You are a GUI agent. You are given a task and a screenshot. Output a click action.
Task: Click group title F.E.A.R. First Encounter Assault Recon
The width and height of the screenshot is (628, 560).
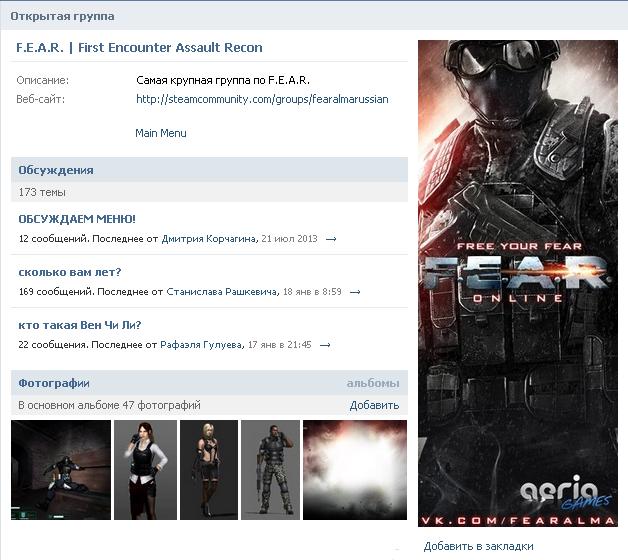point(139,48)
